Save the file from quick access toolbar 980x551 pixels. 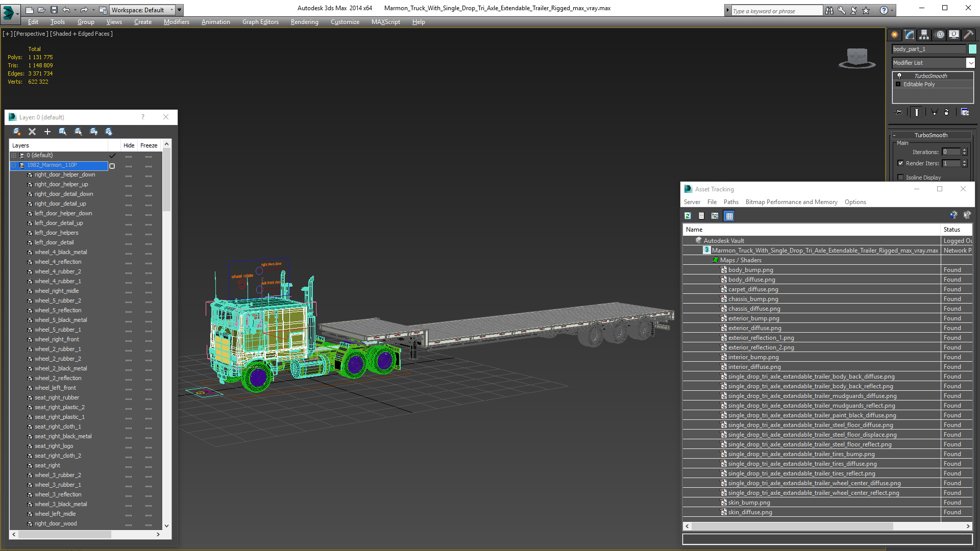[x=54, y=10]
